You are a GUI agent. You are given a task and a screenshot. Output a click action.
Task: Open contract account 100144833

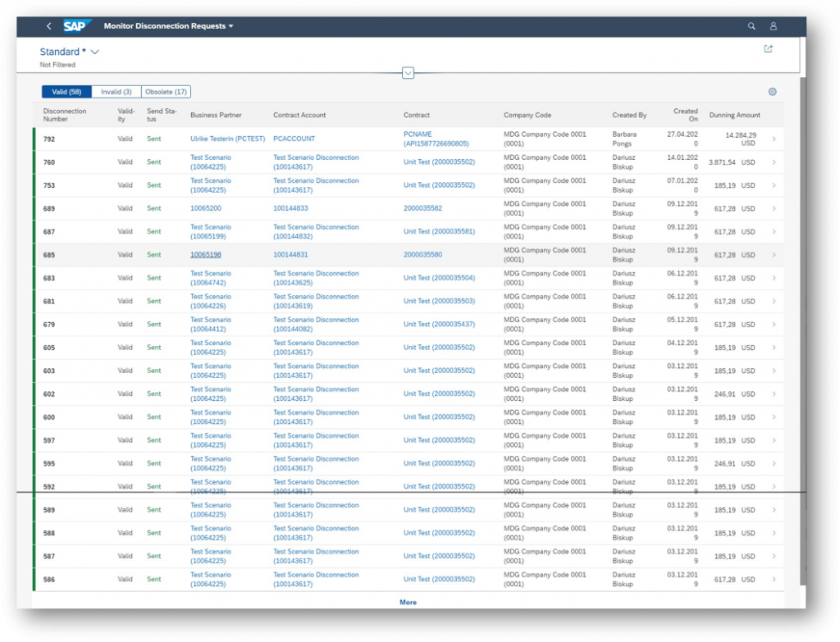coord(290,208)
